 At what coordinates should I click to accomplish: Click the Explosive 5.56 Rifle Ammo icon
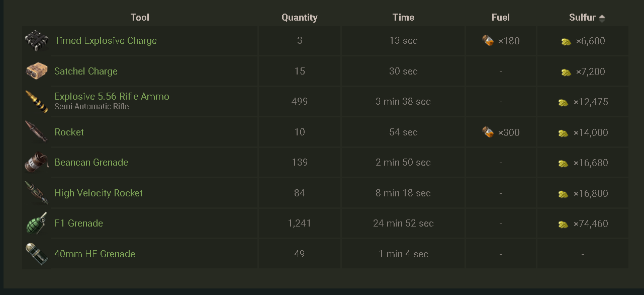[x=36, y=102]
